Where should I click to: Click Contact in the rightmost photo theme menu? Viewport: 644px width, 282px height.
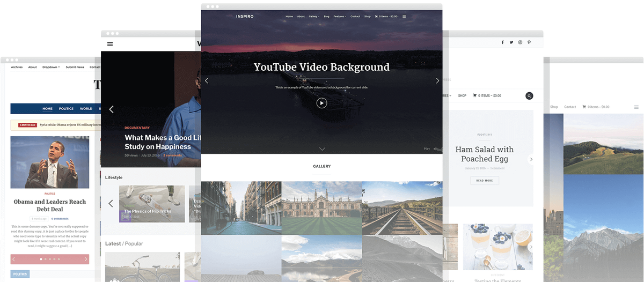(x=570, y=107)
